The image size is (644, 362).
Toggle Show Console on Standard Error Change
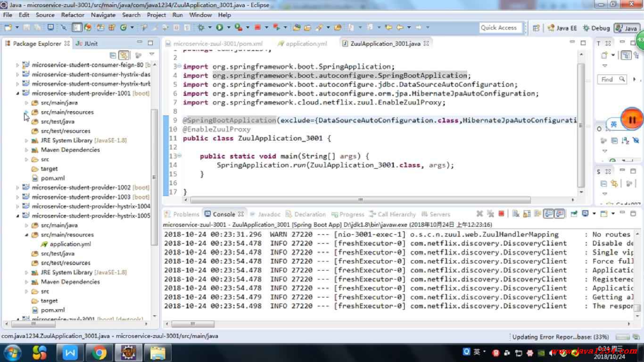(x=560, y=214)
